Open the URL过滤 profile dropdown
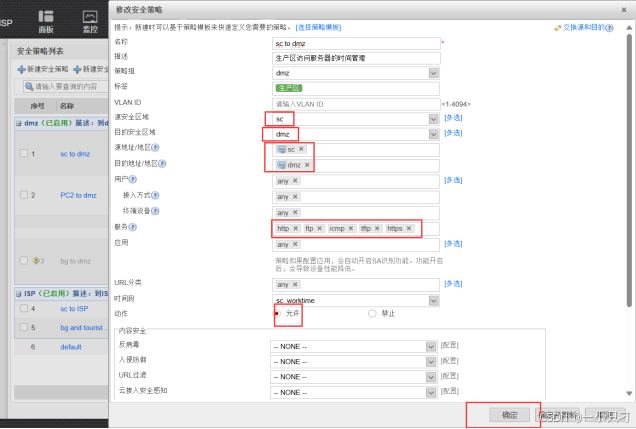Viewport: 636px width, 429px height. click(430, 377)
